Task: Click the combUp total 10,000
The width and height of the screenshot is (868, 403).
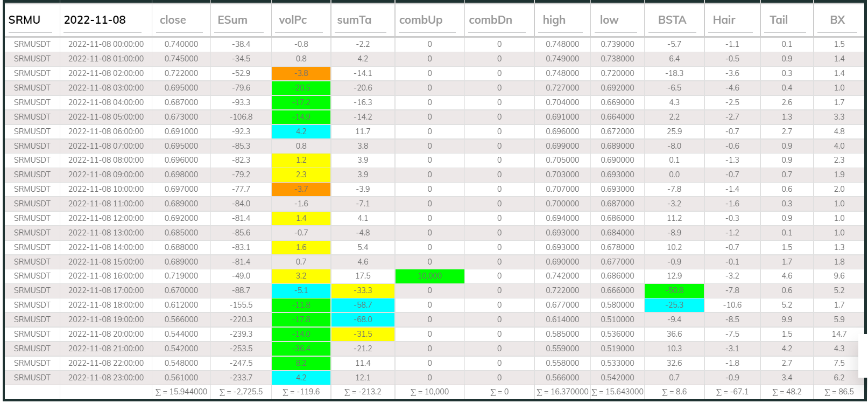Action: 429,392
